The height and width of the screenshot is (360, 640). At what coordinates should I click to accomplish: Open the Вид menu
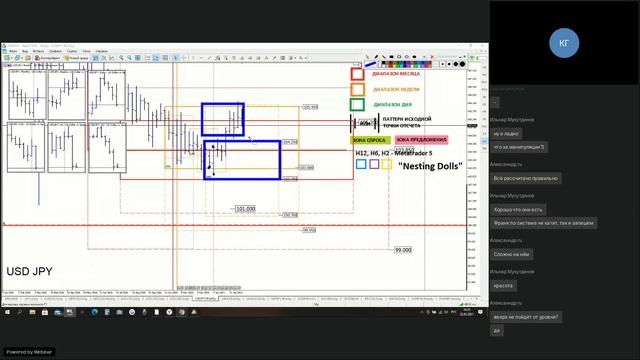[25, 51]
